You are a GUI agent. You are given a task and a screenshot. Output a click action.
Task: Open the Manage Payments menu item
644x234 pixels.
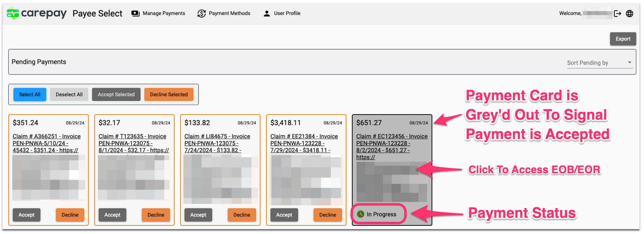(x=164, y=13)
